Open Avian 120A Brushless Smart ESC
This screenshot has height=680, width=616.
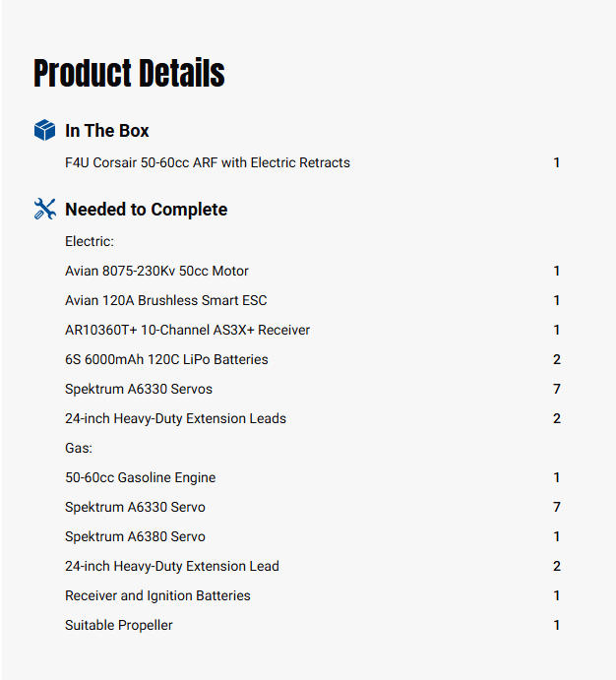click(166, 300)
